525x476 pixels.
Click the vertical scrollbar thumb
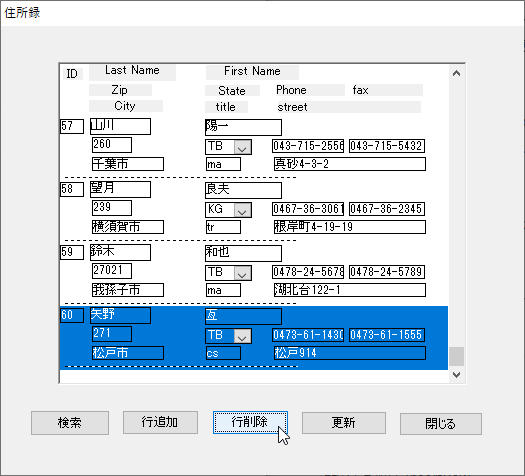click(x=456, y=356)
